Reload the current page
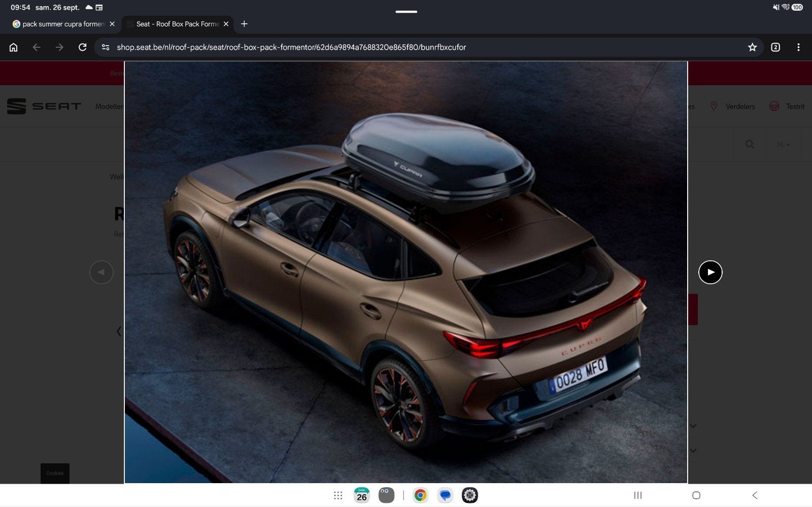The height and width of the screenshot is (507, 812). pyautogui.click(x=82, y=47)
